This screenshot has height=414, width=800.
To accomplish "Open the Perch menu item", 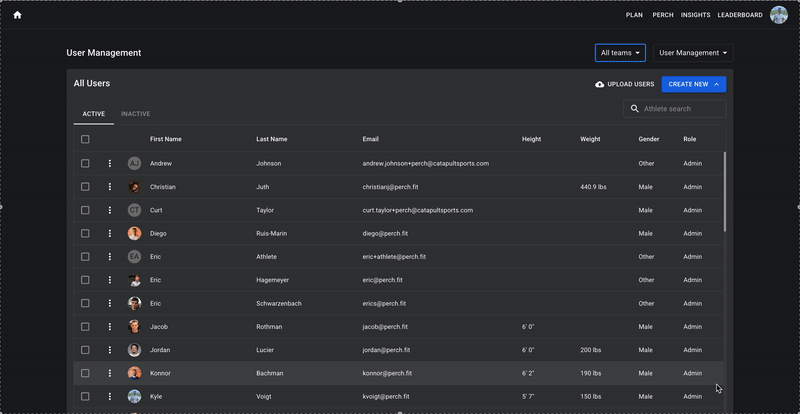I will (x=663, y=15).
